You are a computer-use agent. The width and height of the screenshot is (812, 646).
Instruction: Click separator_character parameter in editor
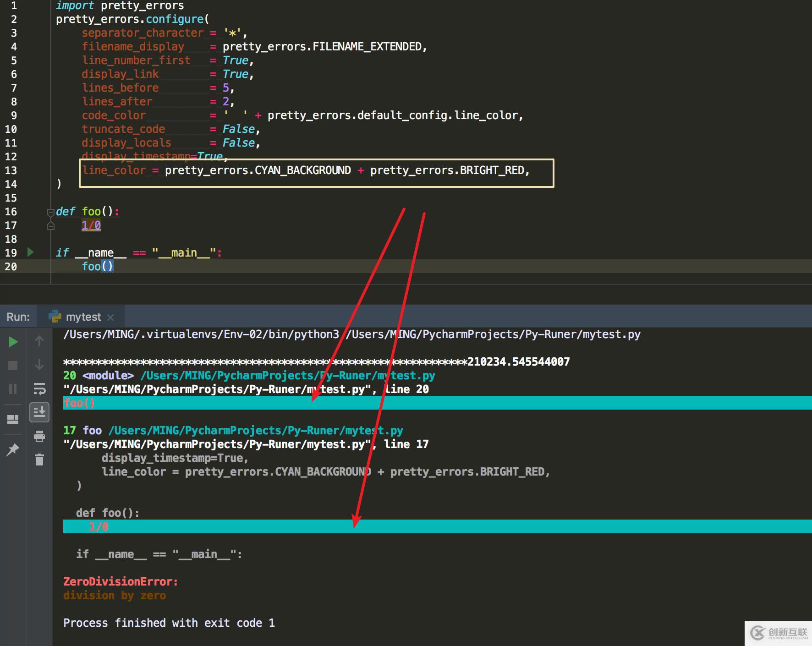click(143, 33)
